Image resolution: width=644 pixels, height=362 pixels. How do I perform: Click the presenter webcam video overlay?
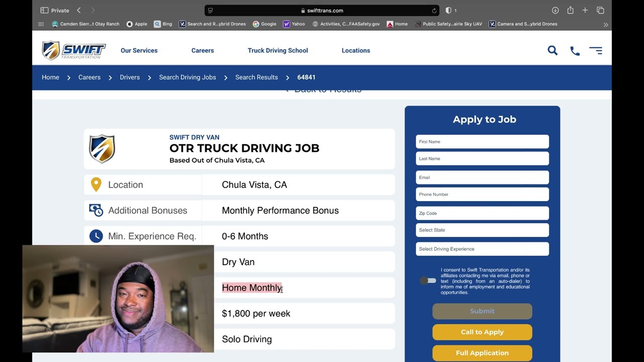(118, 299)
